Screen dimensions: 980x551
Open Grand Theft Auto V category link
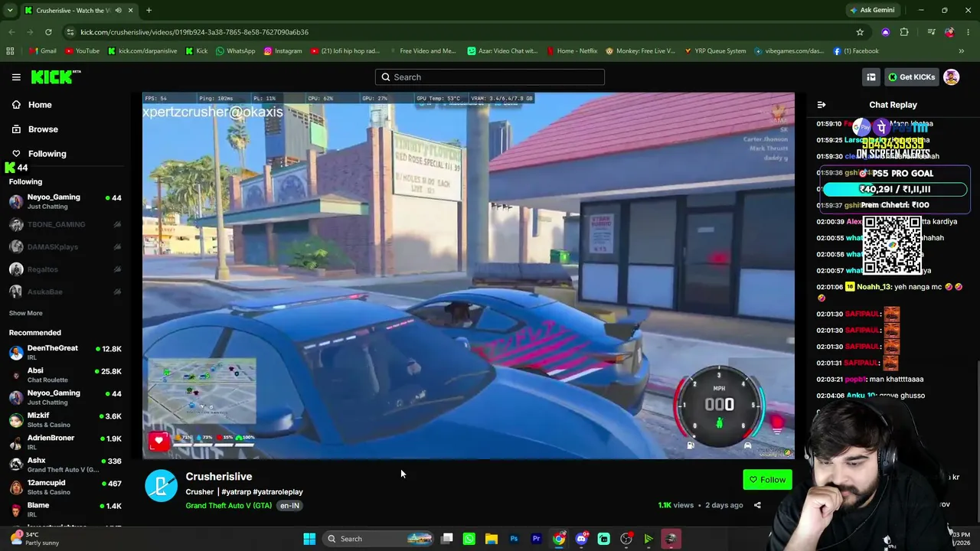coord(228,506)
